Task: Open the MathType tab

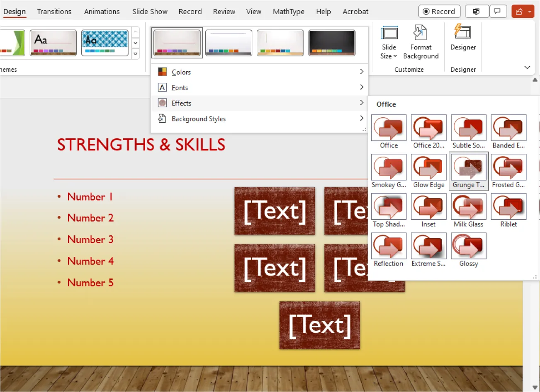Action: click(x=288, y=11)
